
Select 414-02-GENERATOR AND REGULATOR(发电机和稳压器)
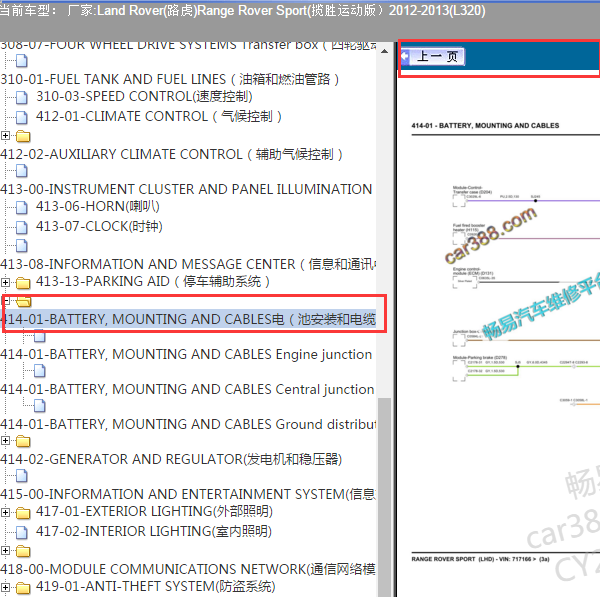[171, 459]
